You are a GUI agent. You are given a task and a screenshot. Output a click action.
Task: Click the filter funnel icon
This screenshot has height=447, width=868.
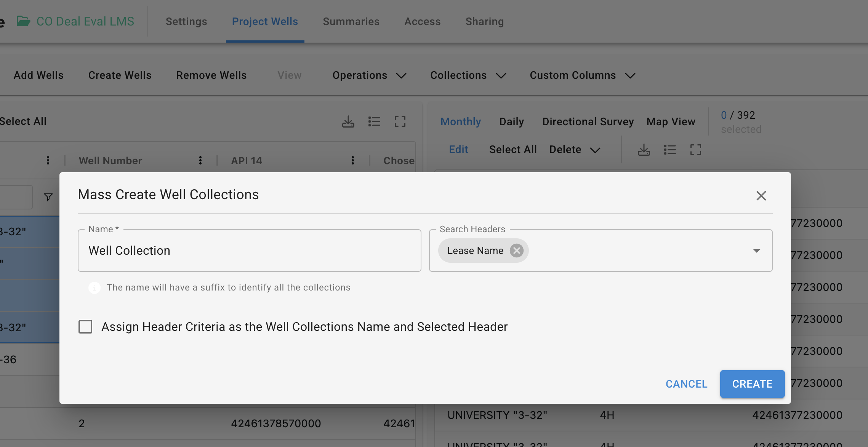pyautogui.click(x=48, y=197)
